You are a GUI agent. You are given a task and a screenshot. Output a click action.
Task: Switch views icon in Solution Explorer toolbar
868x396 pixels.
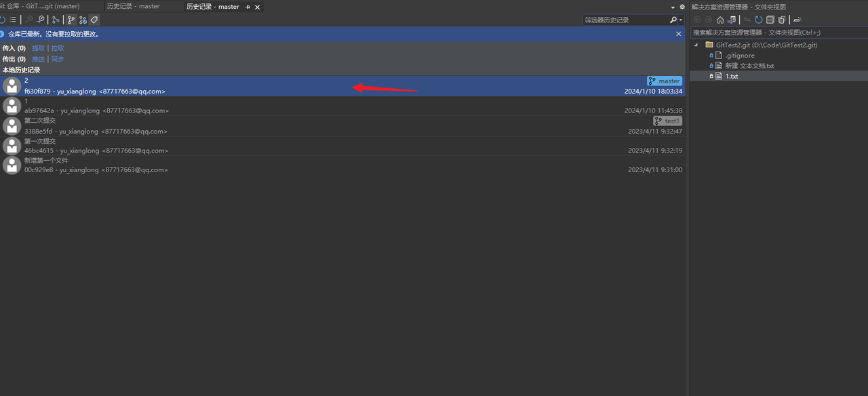point(732,20)
